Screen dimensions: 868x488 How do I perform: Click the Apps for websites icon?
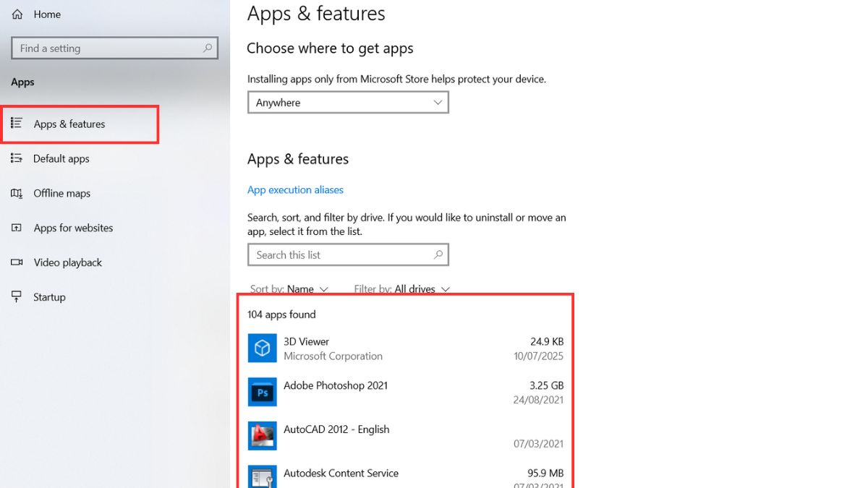tap(17, 228)
